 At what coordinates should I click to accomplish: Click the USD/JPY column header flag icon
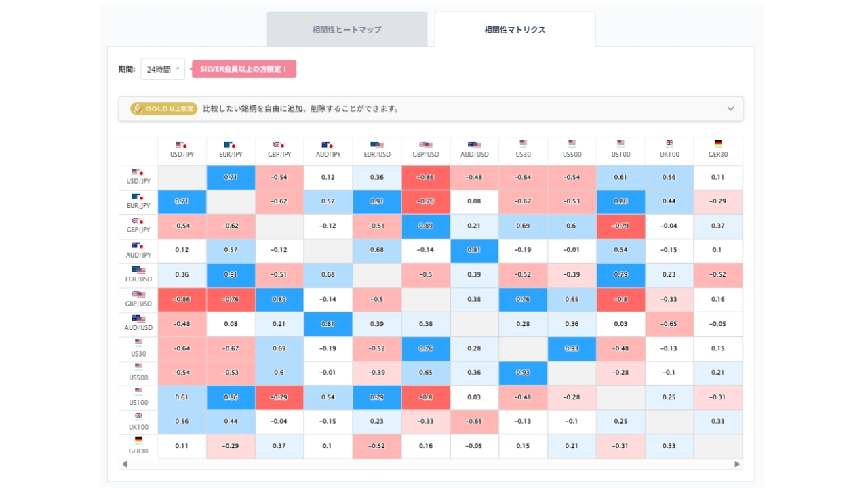(182, 144)
